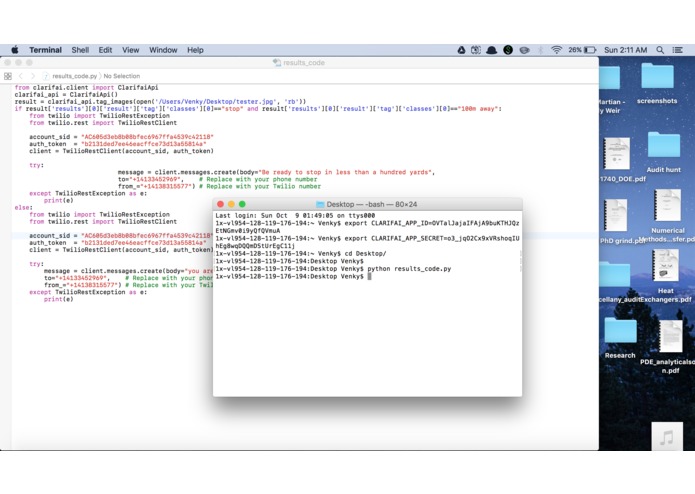Viewport: 695px width, 494px height.
Task: Zoom the Desktop bash terminal window
Action: (242, 204)
